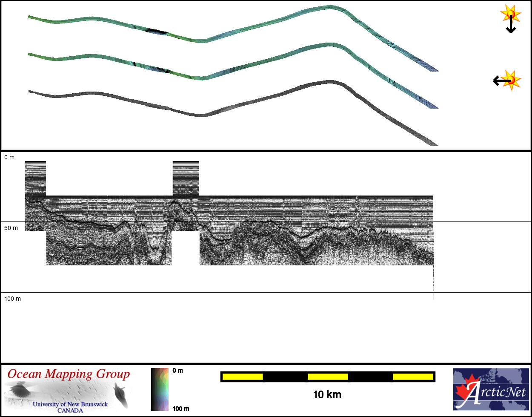
Task: Select the University of New Brunswick Canada text
Action: 70,407
